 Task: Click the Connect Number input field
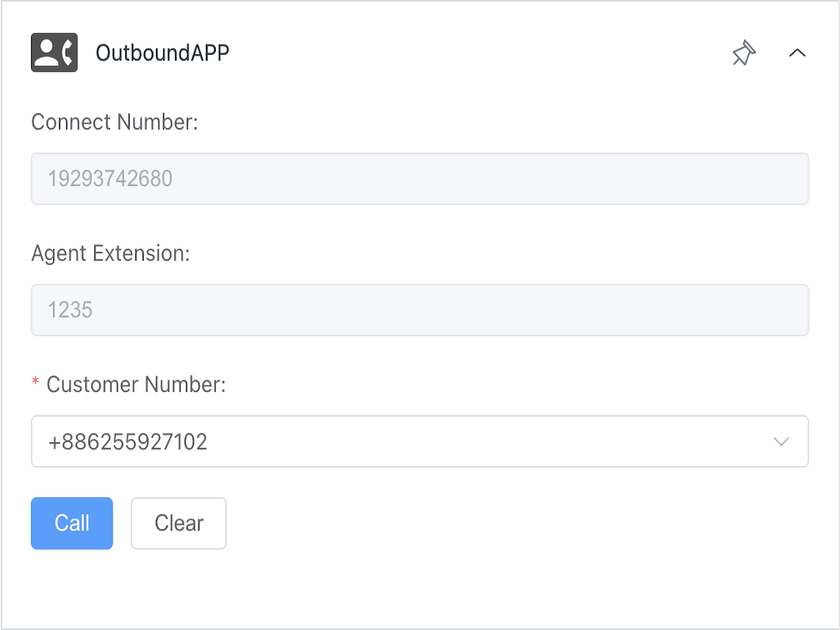[420, 178]
